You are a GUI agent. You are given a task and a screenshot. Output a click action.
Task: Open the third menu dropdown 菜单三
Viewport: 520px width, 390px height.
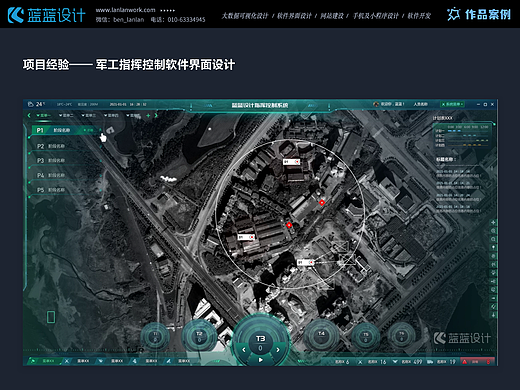coord(89,115)
